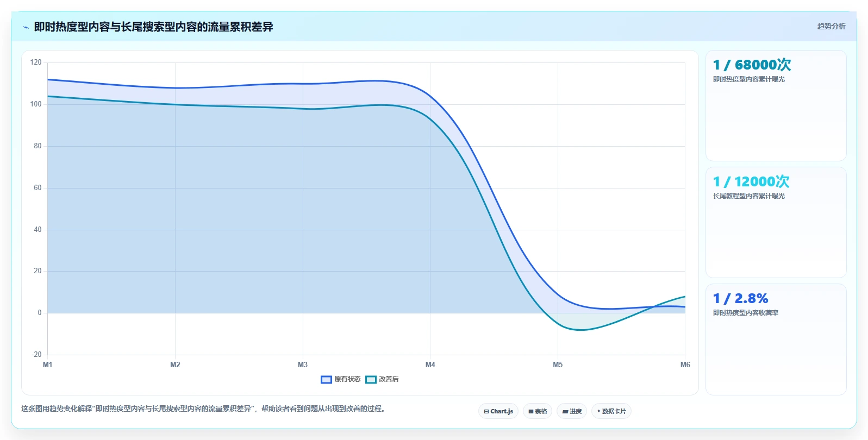Toggle the 原有状态 legend swatch
The height and width of the screenshot is (440, 868).
tap(326, 380)
